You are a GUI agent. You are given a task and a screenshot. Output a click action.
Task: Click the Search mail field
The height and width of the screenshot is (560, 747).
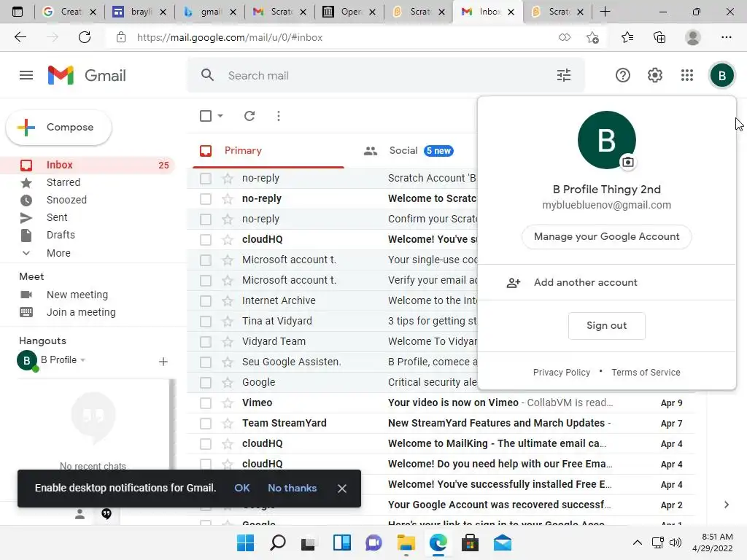pyautogui.click(x=386, y=75)
